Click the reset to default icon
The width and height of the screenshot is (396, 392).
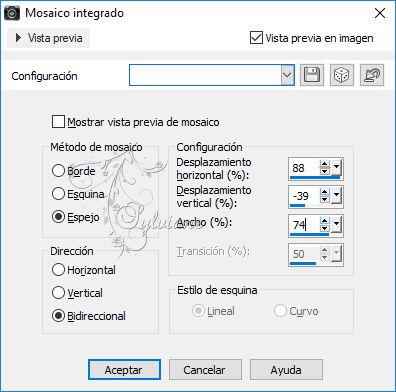(372, 75)
